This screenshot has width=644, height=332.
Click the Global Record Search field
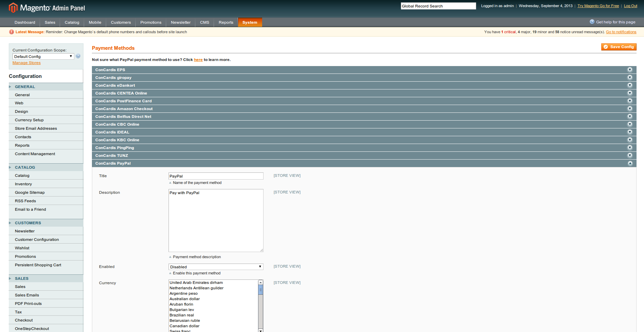[438, 6]
